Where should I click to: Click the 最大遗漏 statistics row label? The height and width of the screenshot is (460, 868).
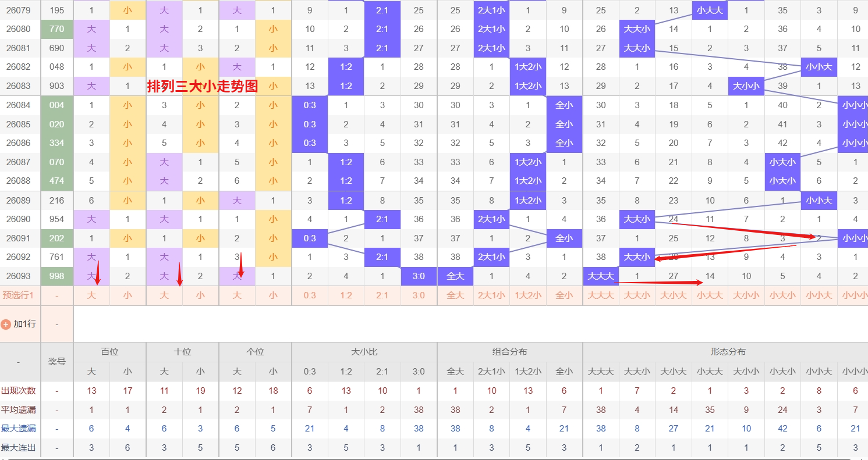18,429
